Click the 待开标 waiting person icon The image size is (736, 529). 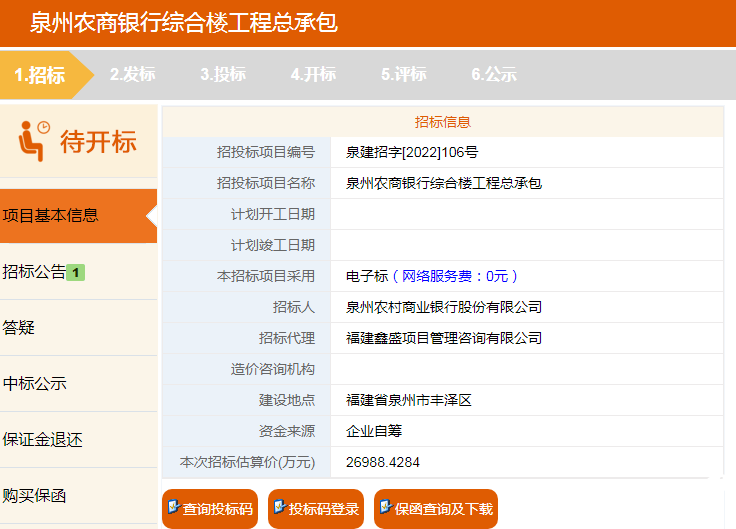pos(33,141)
